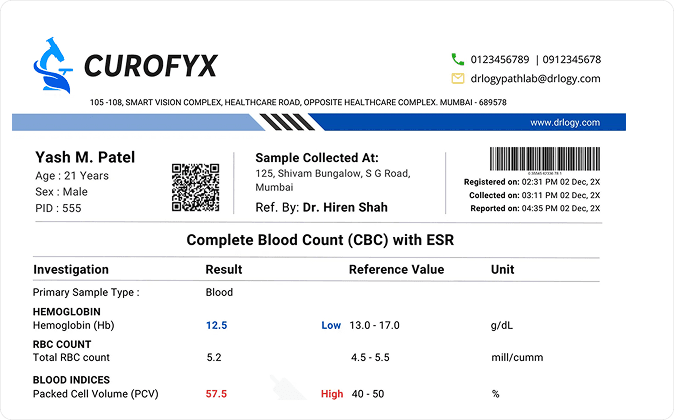
Task: Click the Unit column header
Action: [503, 270]
